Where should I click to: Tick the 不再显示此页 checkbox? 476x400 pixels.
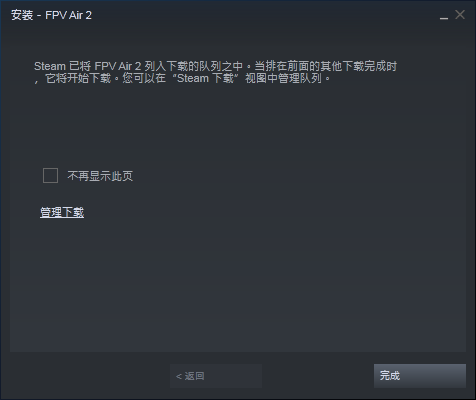50,176
